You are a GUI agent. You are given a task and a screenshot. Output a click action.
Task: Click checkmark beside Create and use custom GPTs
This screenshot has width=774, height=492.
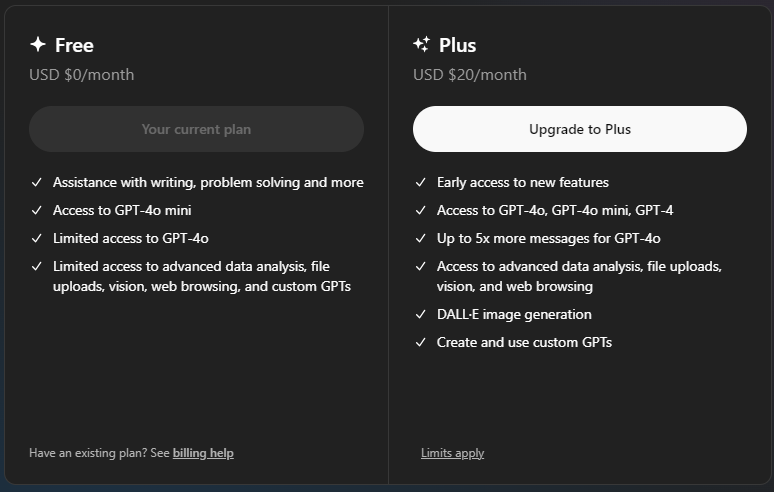pos(421,342)
